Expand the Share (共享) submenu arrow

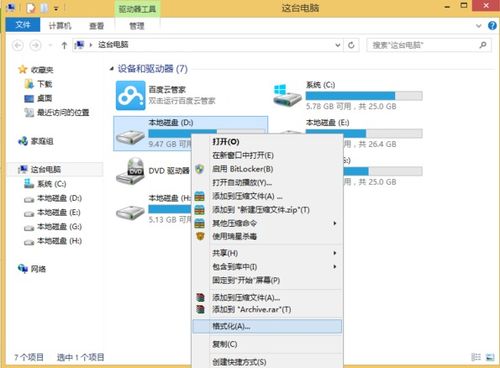335,253
